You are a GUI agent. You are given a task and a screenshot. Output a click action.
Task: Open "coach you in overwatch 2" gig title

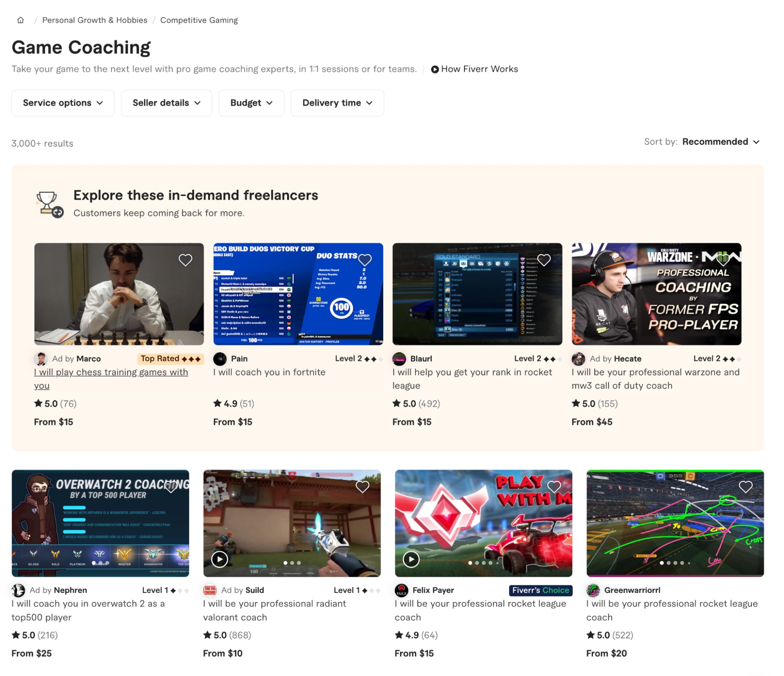click(x=88, y=610)
